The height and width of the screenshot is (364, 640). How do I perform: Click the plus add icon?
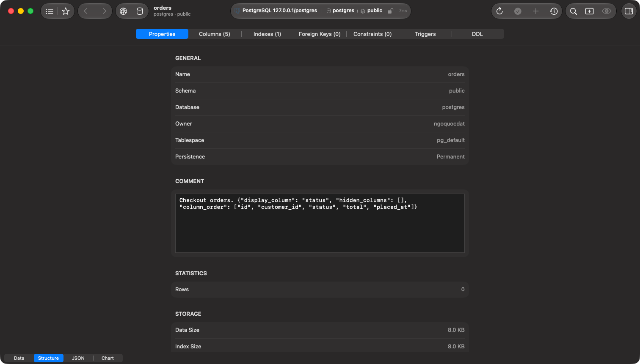(535, 11)
